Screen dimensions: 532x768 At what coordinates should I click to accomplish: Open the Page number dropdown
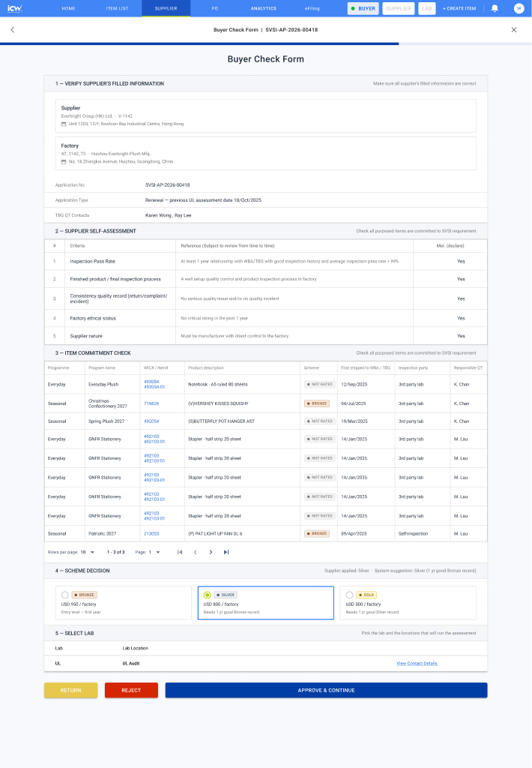[154, 552]
